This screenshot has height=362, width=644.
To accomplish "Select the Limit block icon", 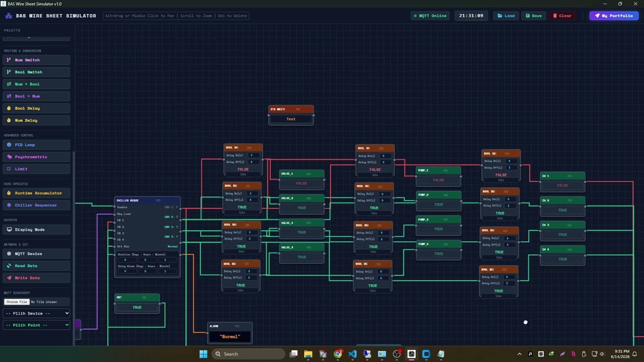I will tap(9, 169).
